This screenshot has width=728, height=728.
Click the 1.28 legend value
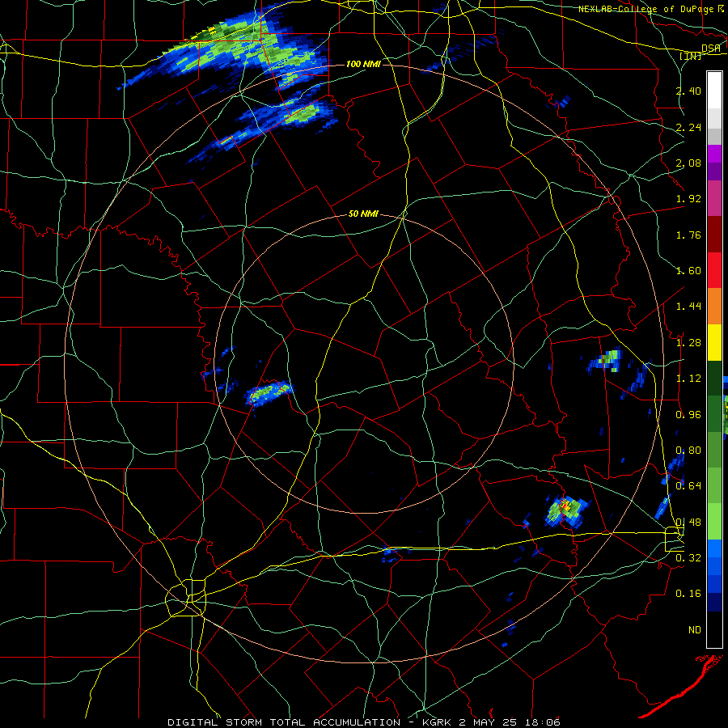(688, 343)
